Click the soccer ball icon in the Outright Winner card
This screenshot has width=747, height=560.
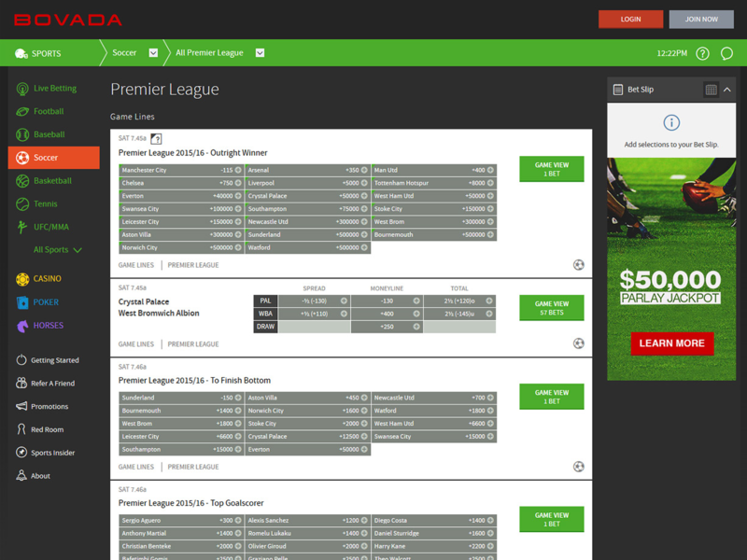pyautogui.click(x=578, y=265)
